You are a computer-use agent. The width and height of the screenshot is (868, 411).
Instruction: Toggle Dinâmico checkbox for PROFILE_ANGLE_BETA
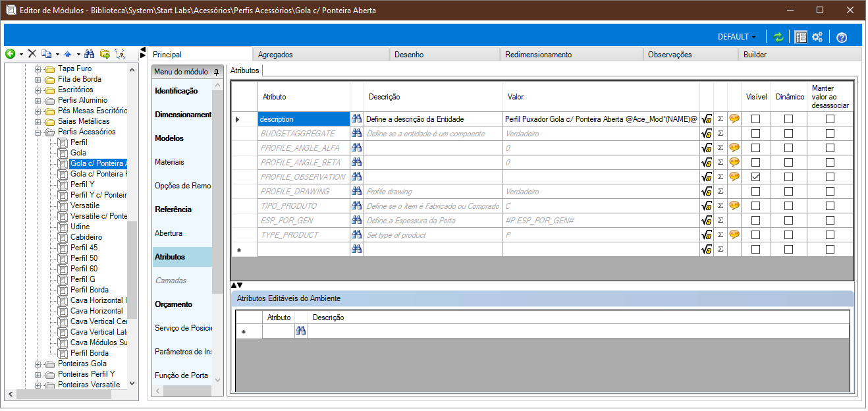pos(788,163)
